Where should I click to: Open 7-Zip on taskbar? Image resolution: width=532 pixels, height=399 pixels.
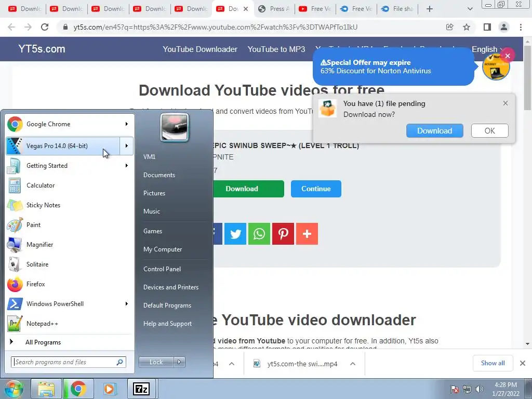(x=141, y=389)
